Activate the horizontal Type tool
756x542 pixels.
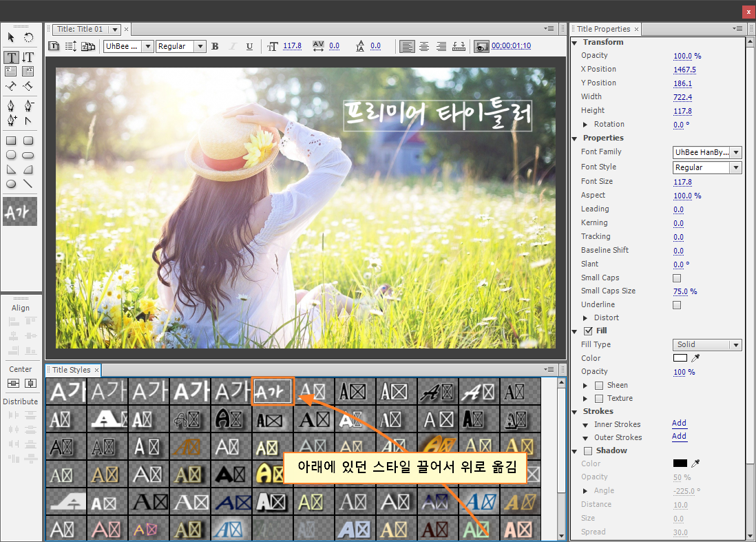click(x=11, y=57)
